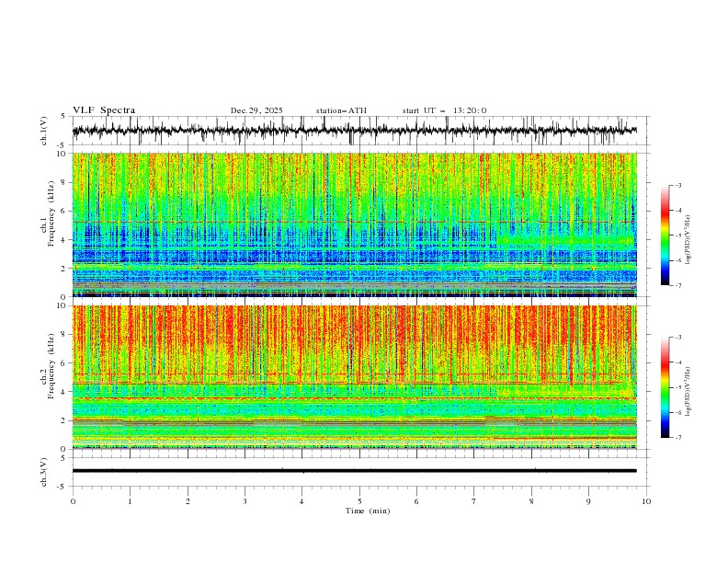Click time axis tick label "3"
728x563 pixels.
[245, 501]
